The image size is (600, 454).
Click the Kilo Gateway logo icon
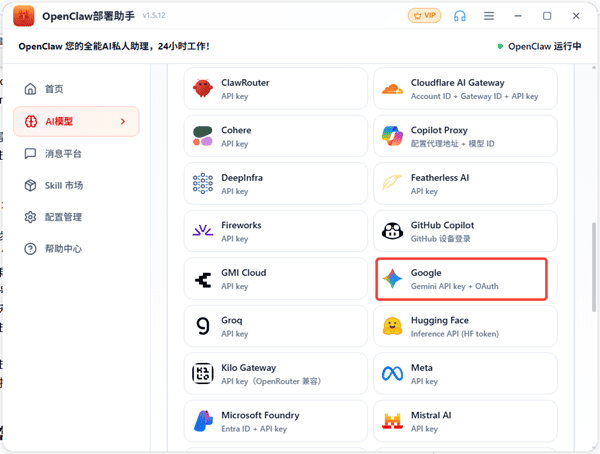click(x=203, y=374)
